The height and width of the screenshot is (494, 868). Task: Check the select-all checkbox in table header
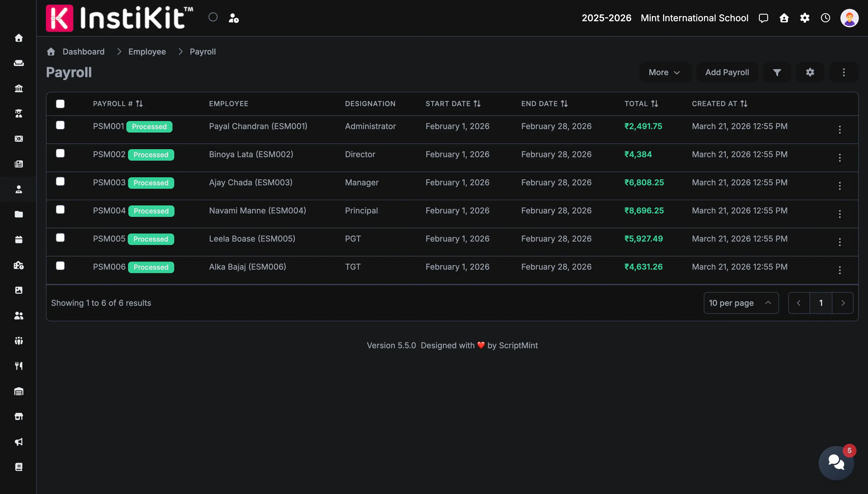60,104
